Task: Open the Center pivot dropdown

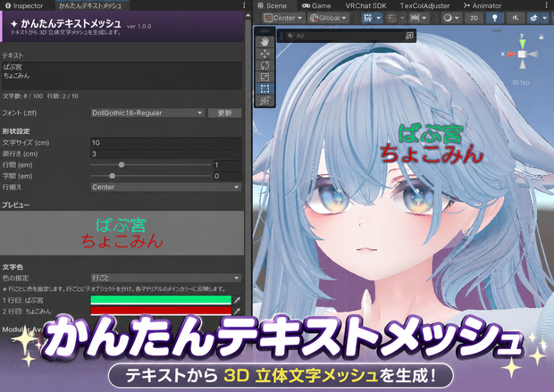Action: (283, 18)
